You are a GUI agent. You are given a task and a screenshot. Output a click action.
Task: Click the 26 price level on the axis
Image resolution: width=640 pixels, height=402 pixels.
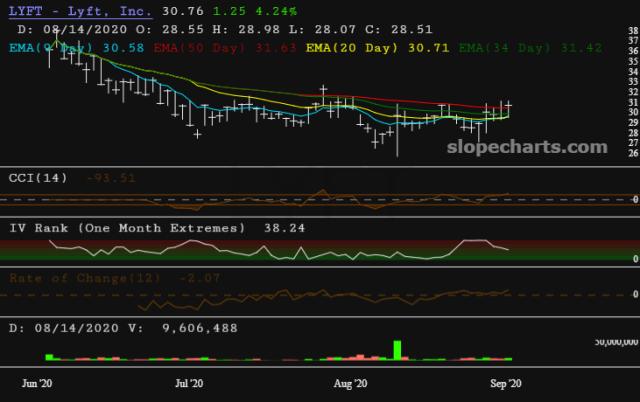pyautogui.click(x=631, y=153)
